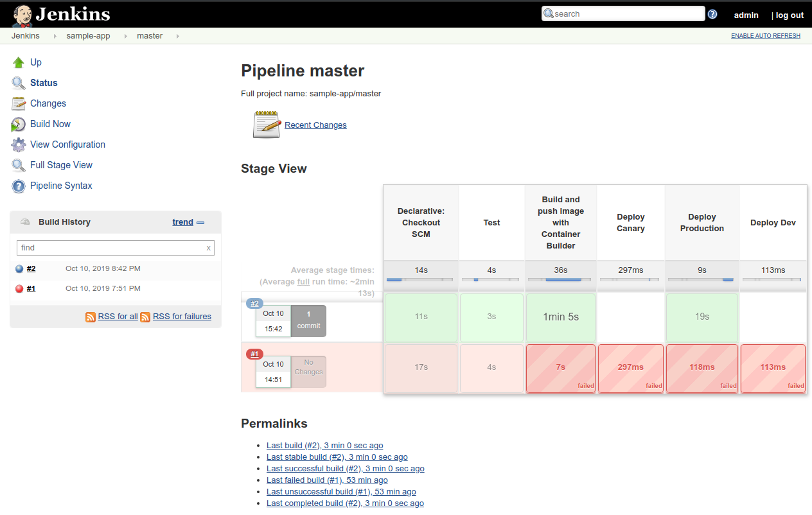Image resolution: width=812 pixels, height=515 pixels.
Task: Open build #1 Test stage 4s cell
Action: tap(491, 368)
